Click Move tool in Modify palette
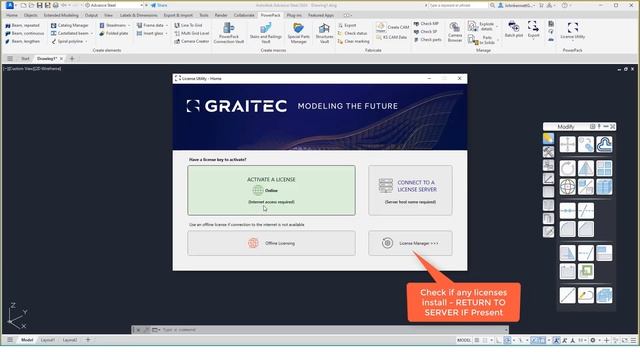 pyautogui.click(x=567, y=144)
